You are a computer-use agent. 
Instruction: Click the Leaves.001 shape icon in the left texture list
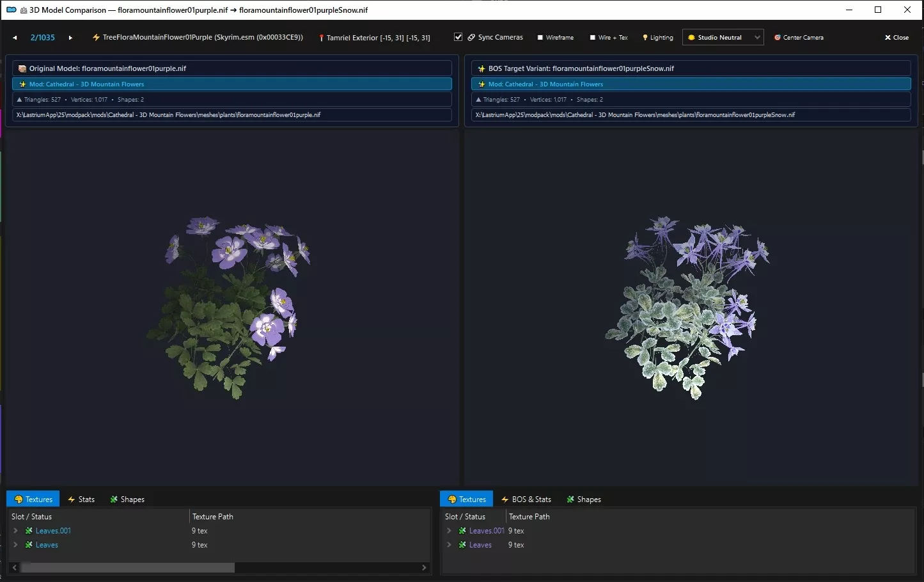pos(29,531)
